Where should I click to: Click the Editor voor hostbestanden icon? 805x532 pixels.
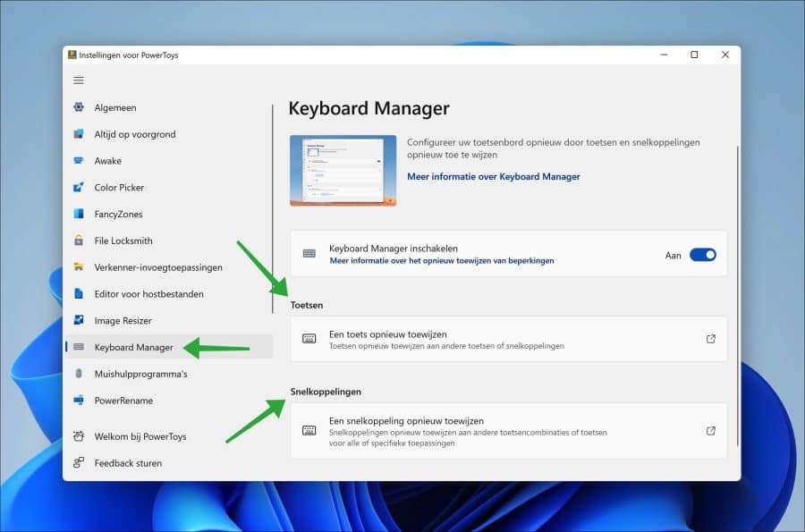click(x=79, y=293)
